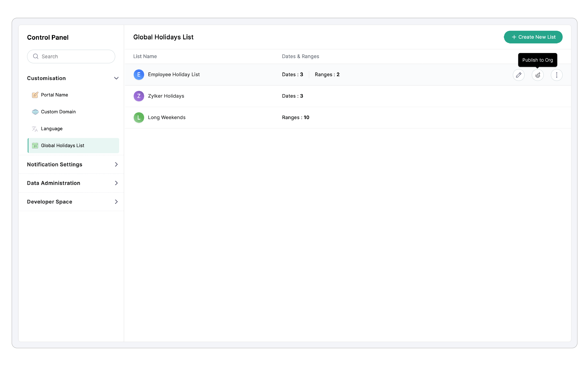Click the purple Z avatar icon
The height and width of the screenshot is (366, 588).
(x=139, y=96)
